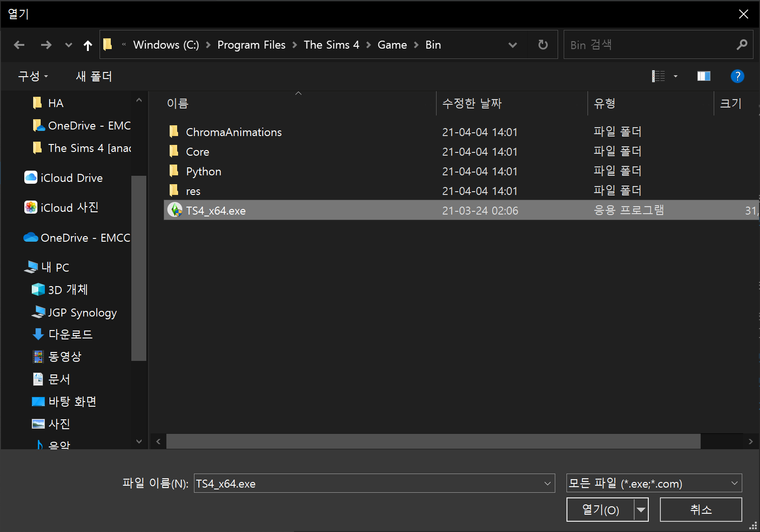Open JGP Synology network location

(x=74, y=312)
